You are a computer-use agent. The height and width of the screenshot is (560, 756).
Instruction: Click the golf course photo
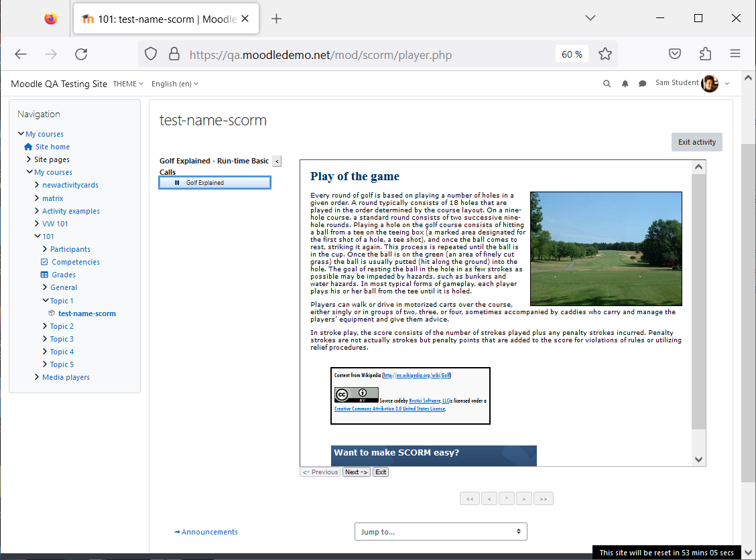click(606, 249)
